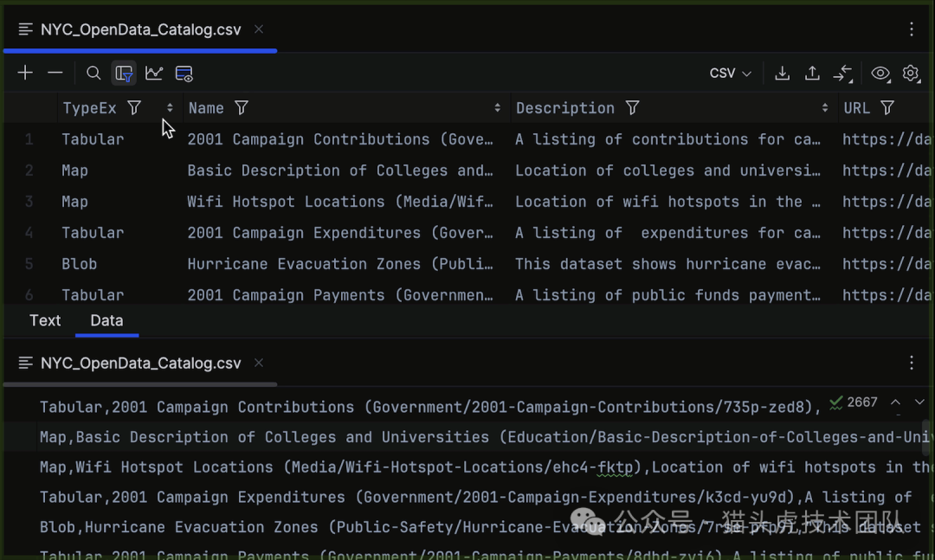Expand the CSV format dropdown
The height and width of the screenshot is (560, 935).
(x=730, y=74)
